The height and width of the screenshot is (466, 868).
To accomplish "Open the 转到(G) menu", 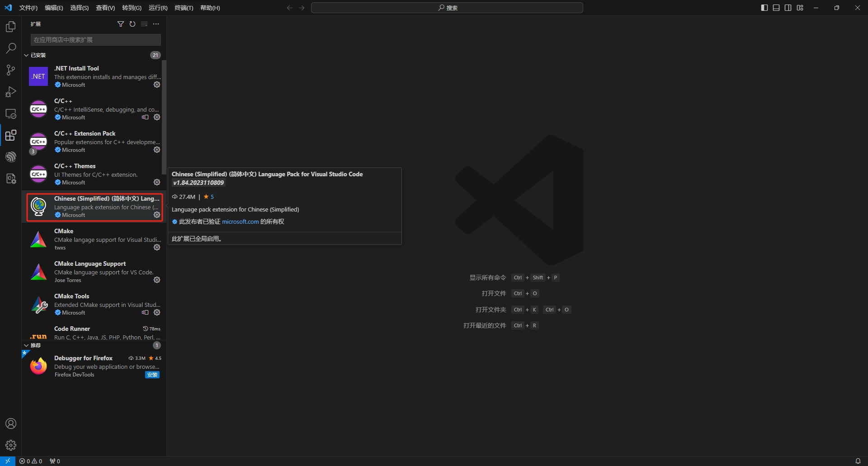I will pyautogui.click(x=132, y=8).
